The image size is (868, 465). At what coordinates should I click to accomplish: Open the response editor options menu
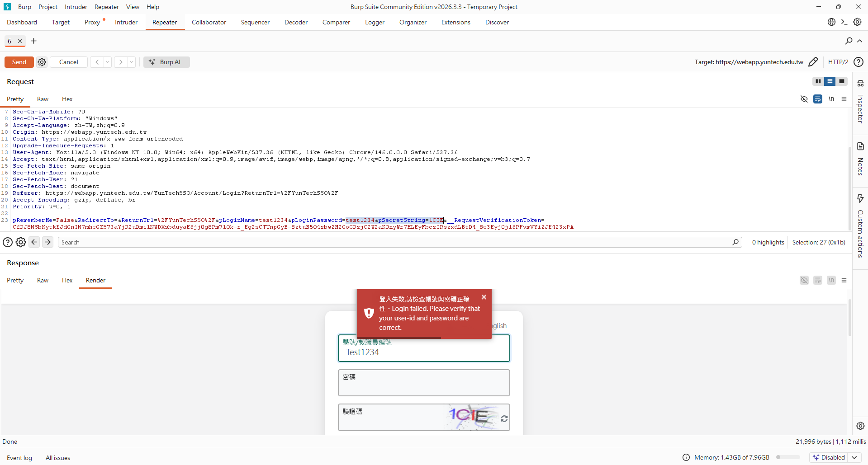pos(844,280)
